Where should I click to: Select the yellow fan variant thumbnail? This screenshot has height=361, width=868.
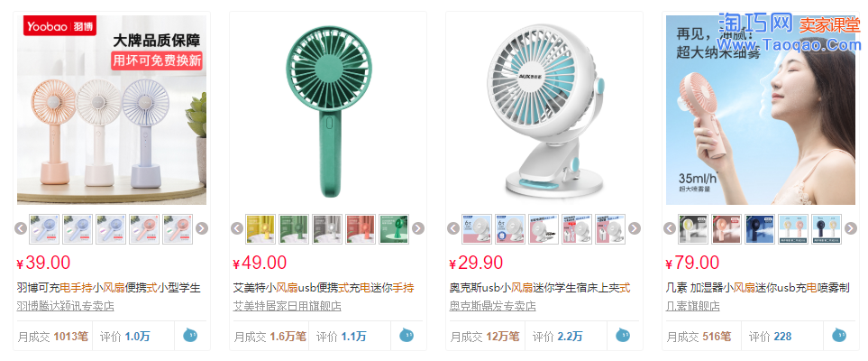[260, 229]
